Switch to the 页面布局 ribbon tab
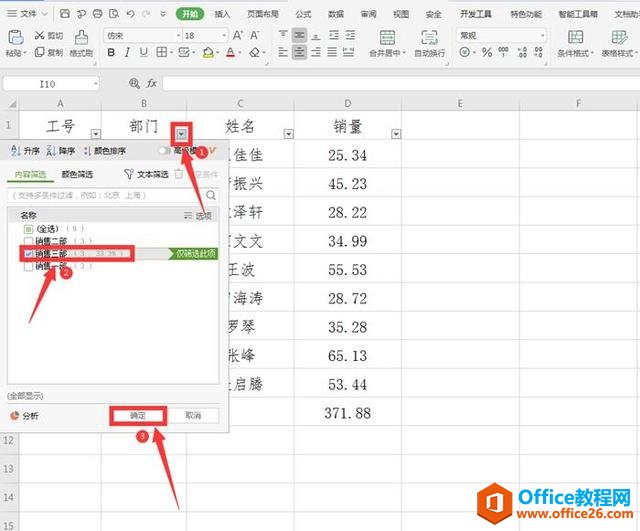Viewport: 640px width, 531px height. 263,14
